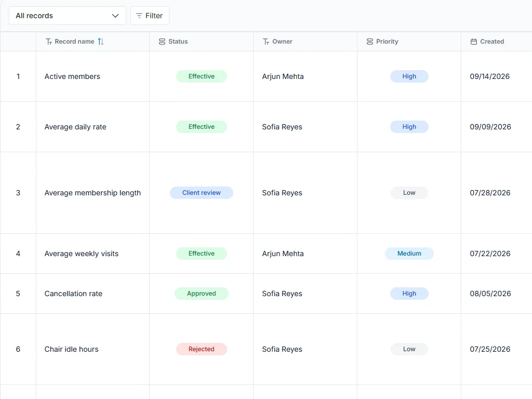532x399 pixels.
Task: Select row number 1
Action: [x=18, y=76]
